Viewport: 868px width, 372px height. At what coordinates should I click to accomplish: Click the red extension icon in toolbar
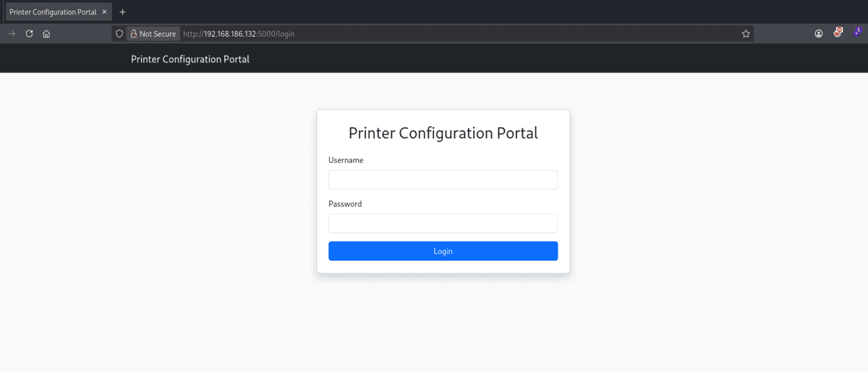[x=838, y=33]
